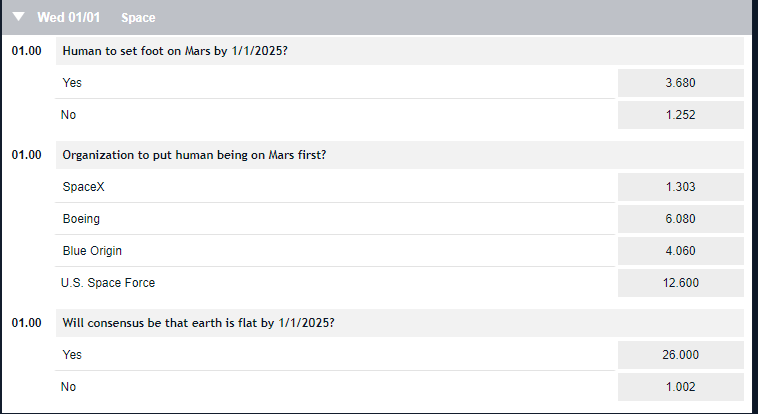
Task: Click the Yes label under Mars question
Action: coord(72,83)
